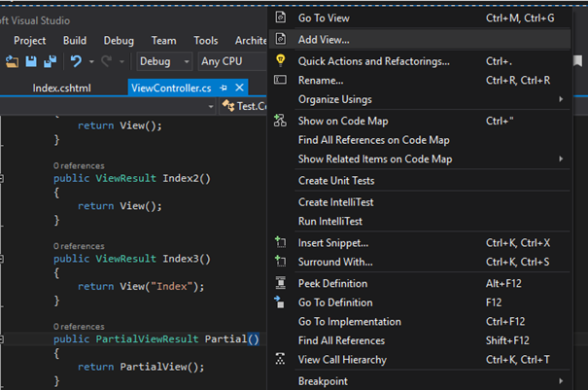This screenshot has width=588, height=390.
Task: Click the Open File toolbar icon
Action: [x=12, y=61]
